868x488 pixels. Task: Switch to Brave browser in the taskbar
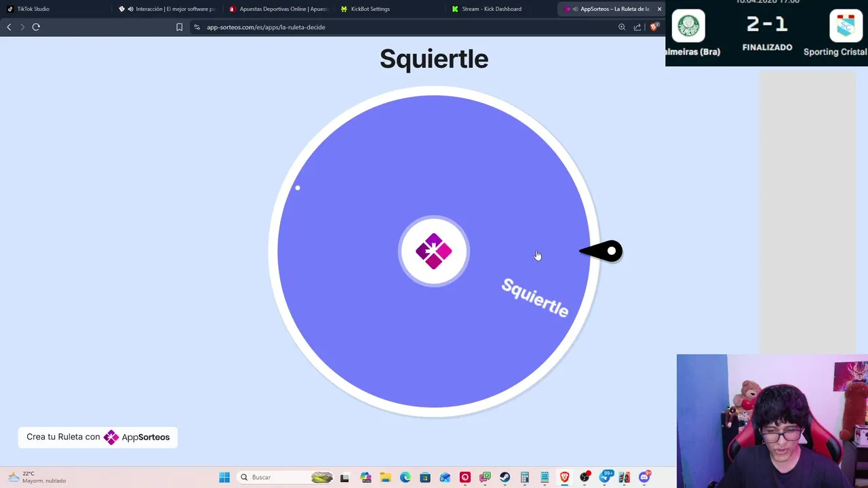tap(565, 478)
